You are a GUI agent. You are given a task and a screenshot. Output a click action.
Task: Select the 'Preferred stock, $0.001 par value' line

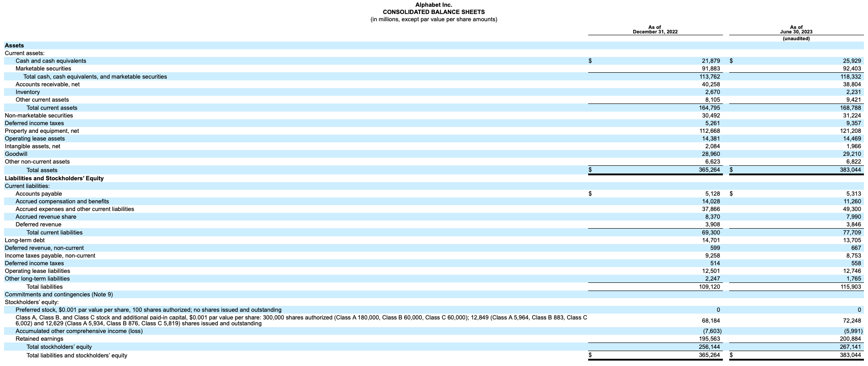click(148, 310)
